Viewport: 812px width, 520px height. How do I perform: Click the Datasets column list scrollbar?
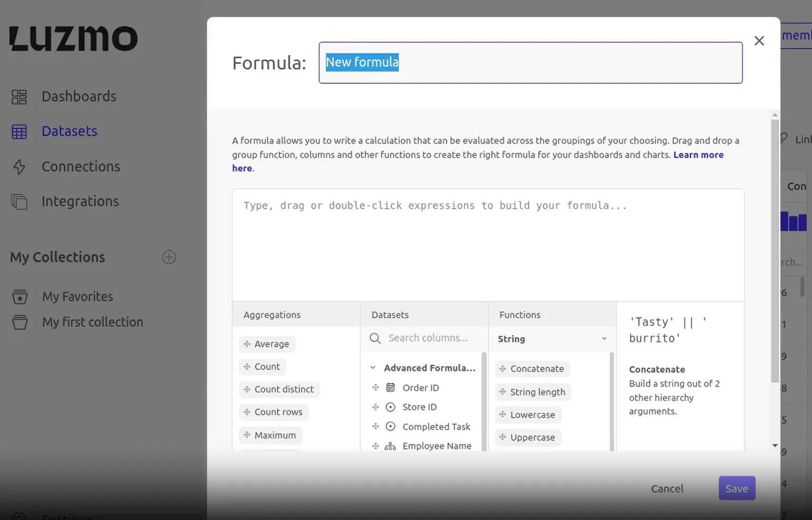pyautogui.click(x=484, y=402)
